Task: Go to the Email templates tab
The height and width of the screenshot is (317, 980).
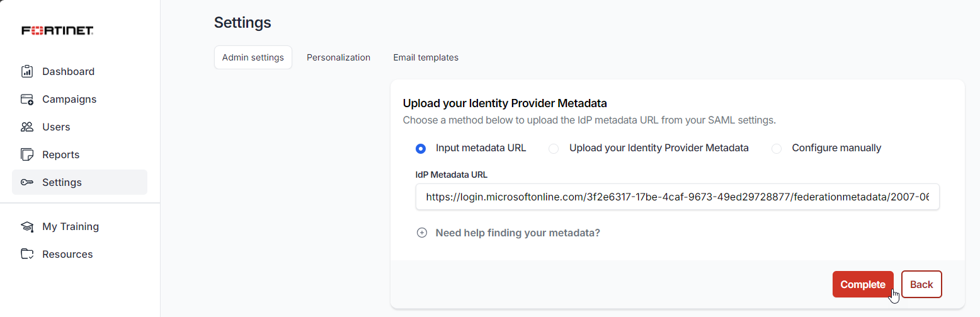Action: tap(426, 57)
